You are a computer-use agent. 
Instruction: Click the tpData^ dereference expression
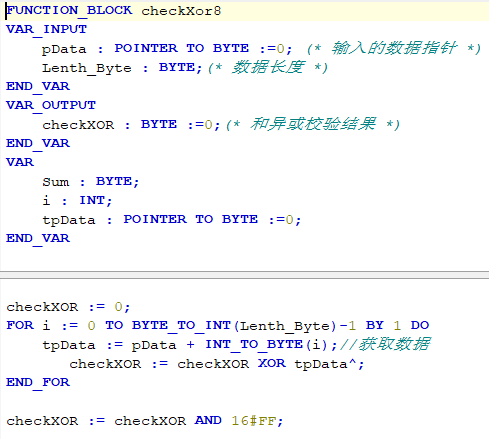(325, 364)
